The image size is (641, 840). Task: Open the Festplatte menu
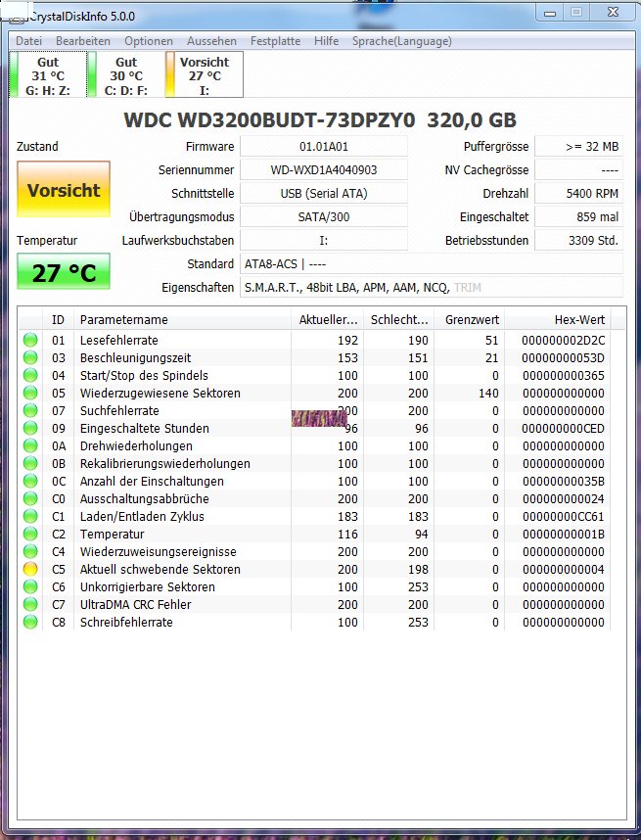tap(275, 41)
